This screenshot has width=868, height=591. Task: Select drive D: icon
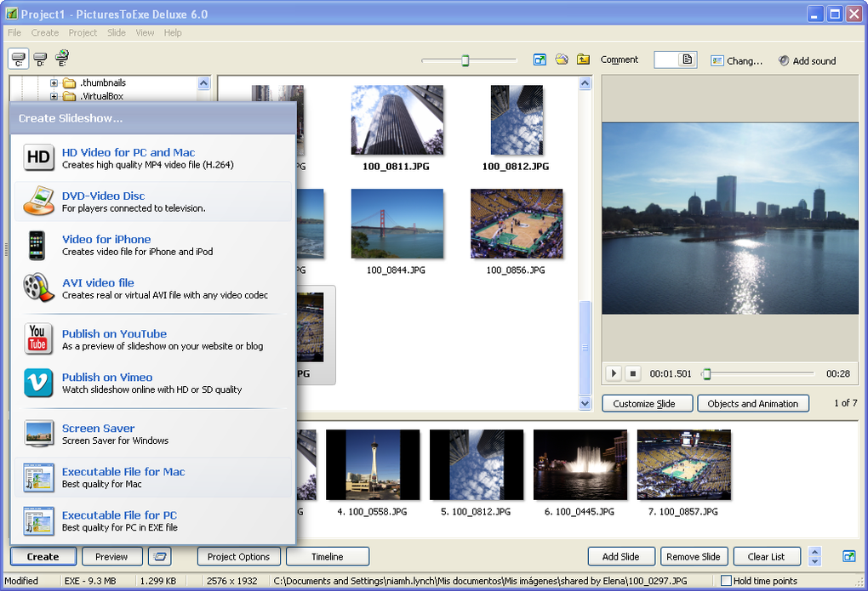(40, 59)
